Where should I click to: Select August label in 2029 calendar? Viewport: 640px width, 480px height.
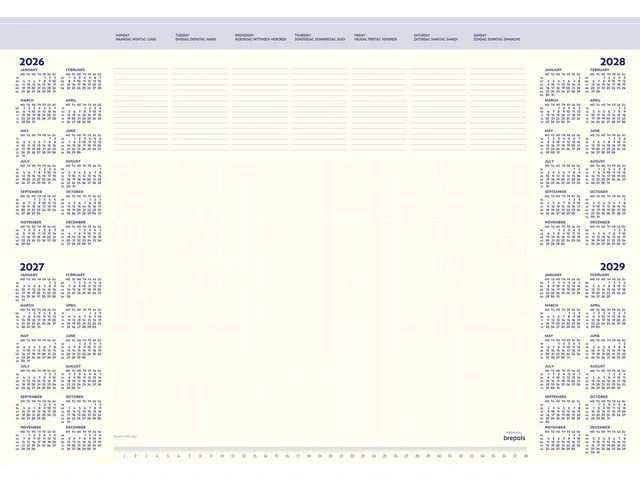click(x=599, y=365)
